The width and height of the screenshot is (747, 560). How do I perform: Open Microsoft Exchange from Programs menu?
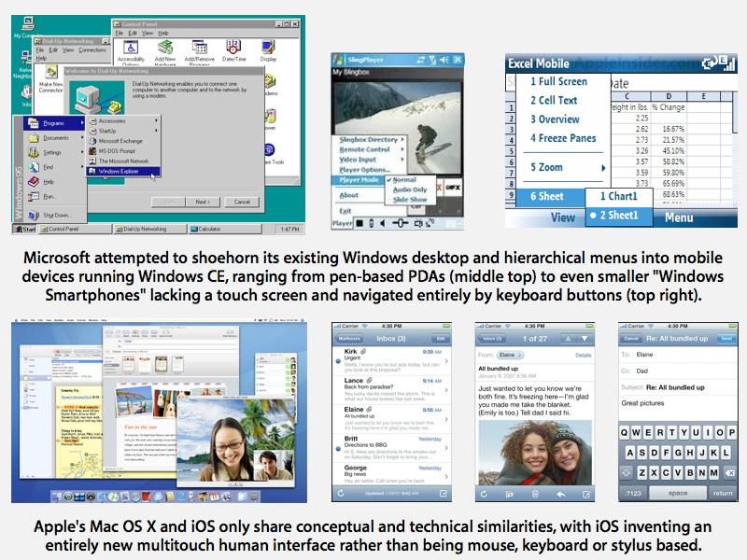[x=123, y=141]
